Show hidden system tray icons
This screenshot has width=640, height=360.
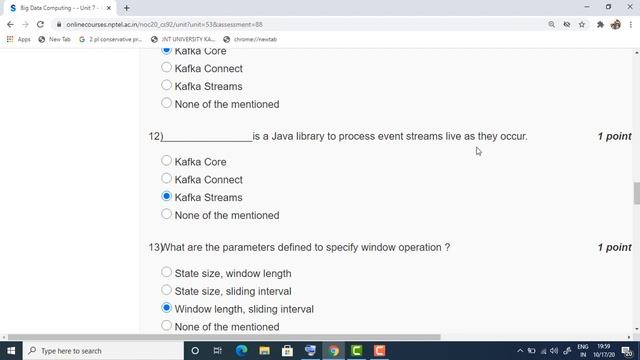point(520,351)
